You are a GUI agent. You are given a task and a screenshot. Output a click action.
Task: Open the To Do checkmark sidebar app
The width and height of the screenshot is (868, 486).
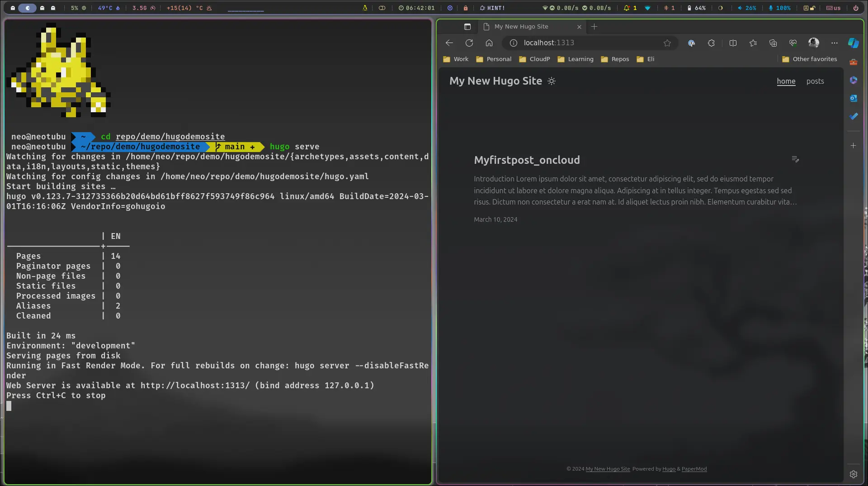click(854, 116)
